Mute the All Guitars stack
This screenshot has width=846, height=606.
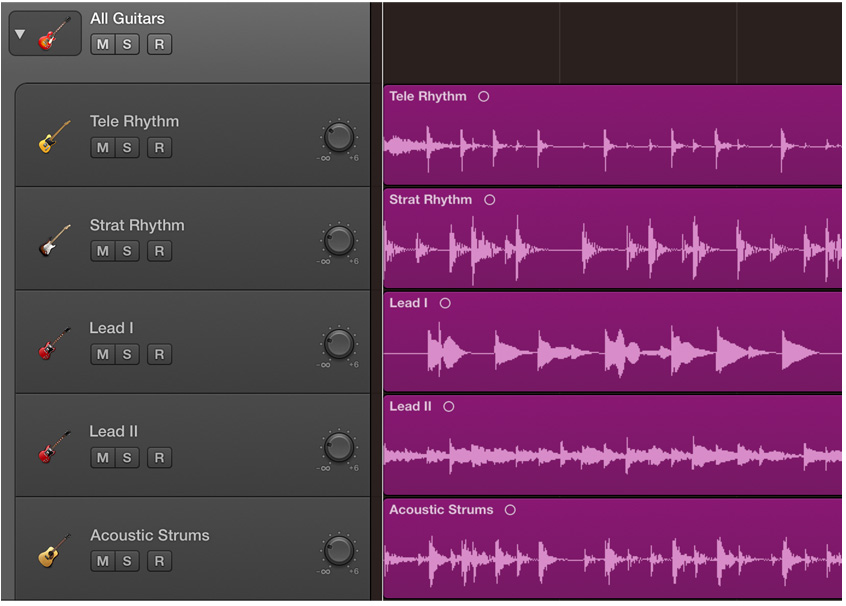tap(103, 44)
